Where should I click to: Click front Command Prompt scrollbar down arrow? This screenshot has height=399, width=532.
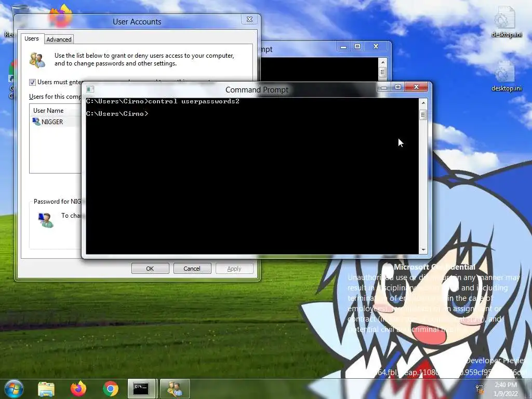click(x=423, y=250)
